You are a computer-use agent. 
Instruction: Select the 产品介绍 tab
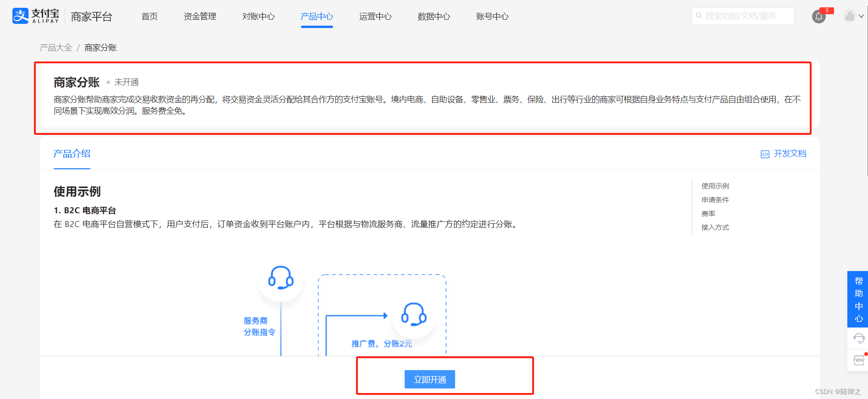click(72, 154)
